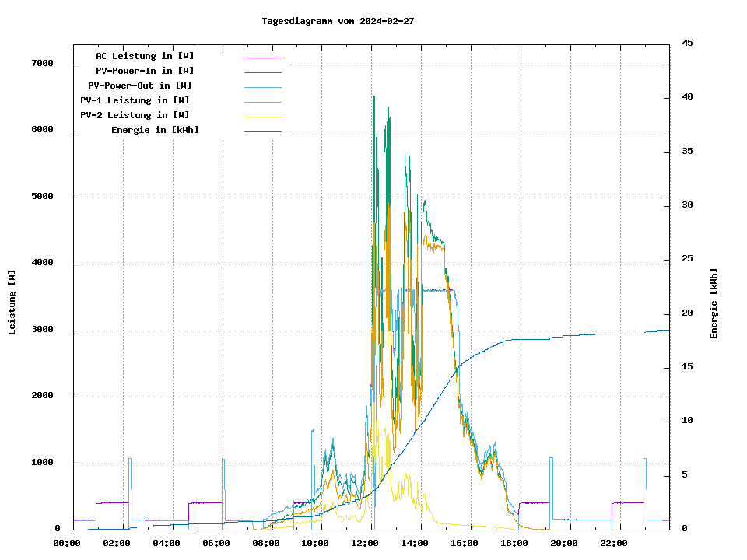
Task: Click the vertical Leistung [W] left axis title
Action: (x=12, y=302)
